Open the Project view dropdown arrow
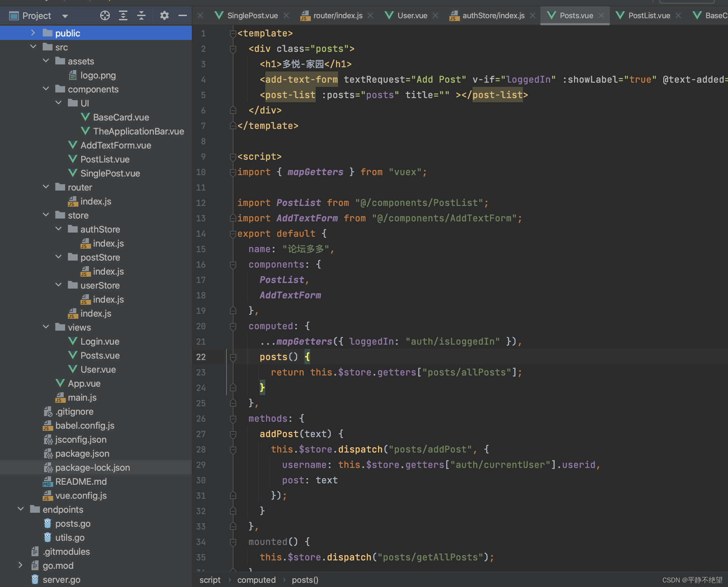Screen dimensions: 728x587 click(x=64, y=15)
